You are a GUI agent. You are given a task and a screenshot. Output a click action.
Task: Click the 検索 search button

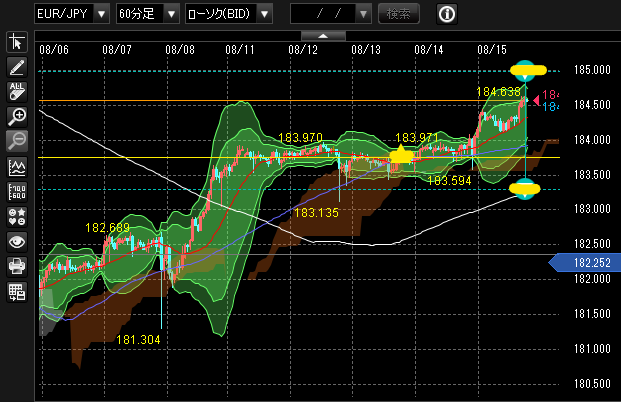(399, 14)
